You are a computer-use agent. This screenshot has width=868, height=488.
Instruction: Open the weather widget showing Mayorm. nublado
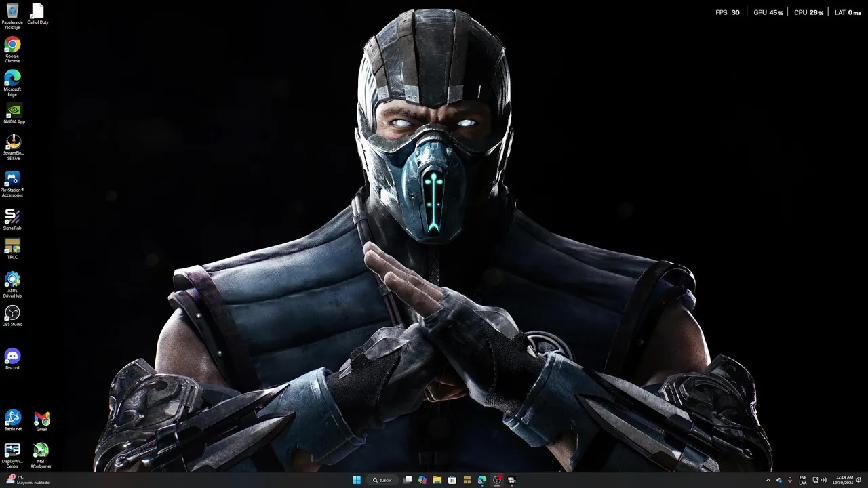pyautogui.click(x=28, y=480)
